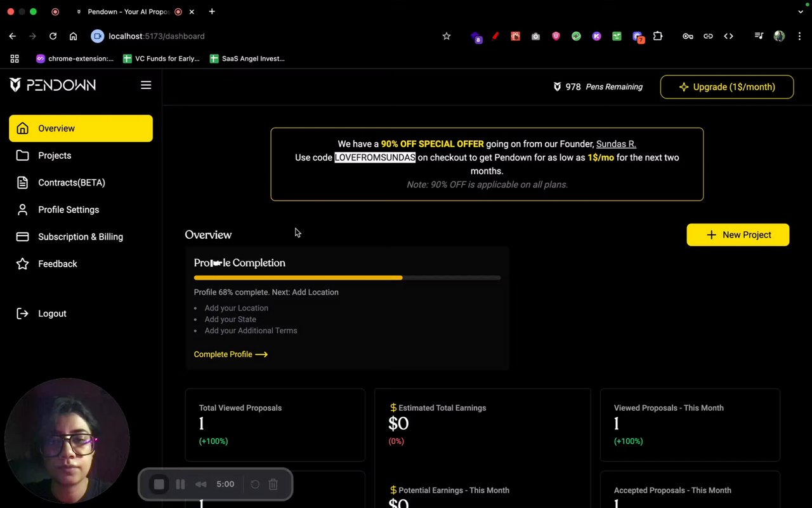Screen dimensions: 812x508
Task: Click the Profile Completion progress bar
Action: pos(347,277)
